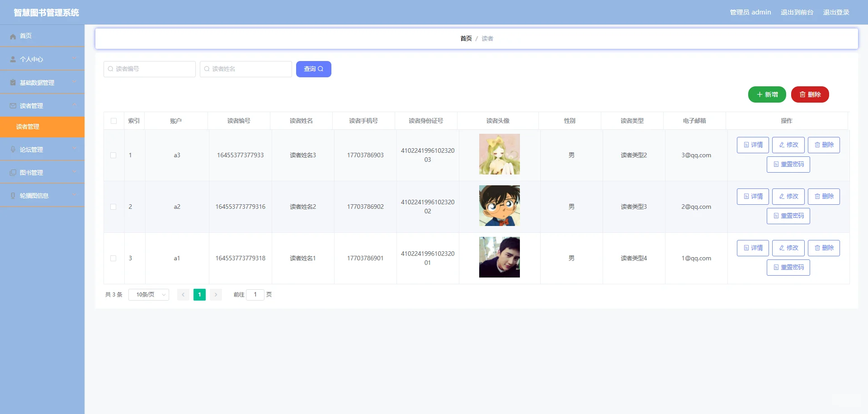Click 重置密码 for 读者姓名3
The width and height of the screenshot is (868, 414).
(x=788, y=164)
